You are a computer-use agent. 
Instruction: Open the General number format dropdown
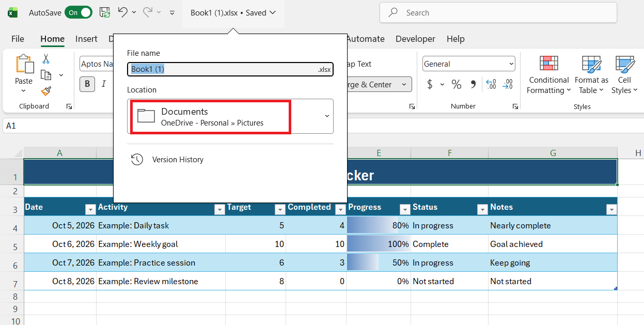coord(469,64)
